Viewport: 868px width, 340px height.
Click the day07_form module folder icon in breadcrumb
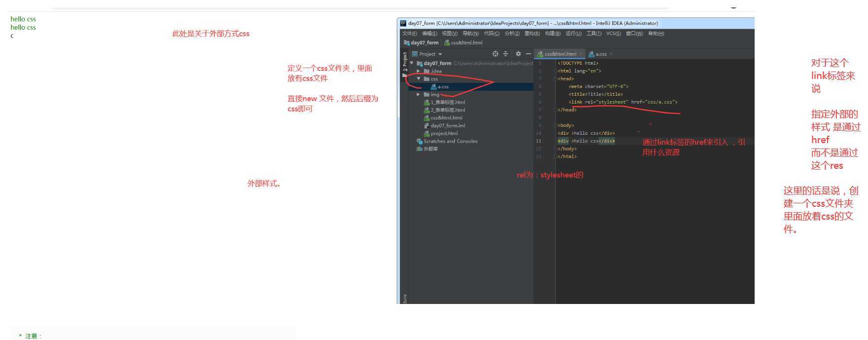pyautogui.click(x=407, y=43)
